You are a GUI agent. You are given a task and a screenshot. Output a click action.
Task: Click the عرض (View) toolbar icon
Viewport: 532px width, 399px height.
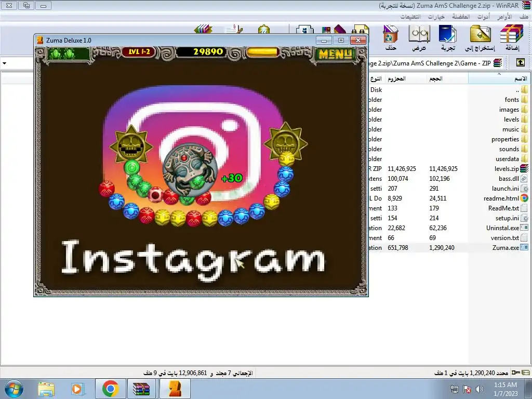click(419, 37)
